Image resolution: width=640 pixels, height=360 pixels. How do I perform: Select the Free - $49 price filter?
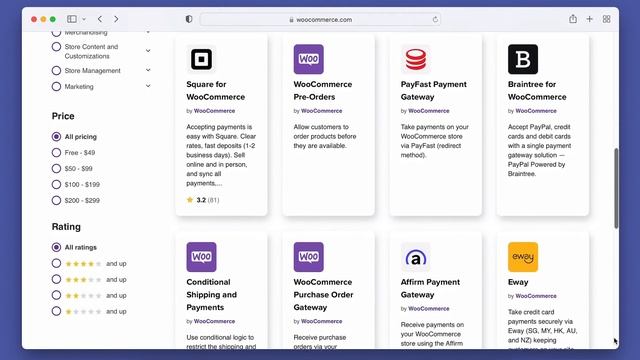point(56,153)
